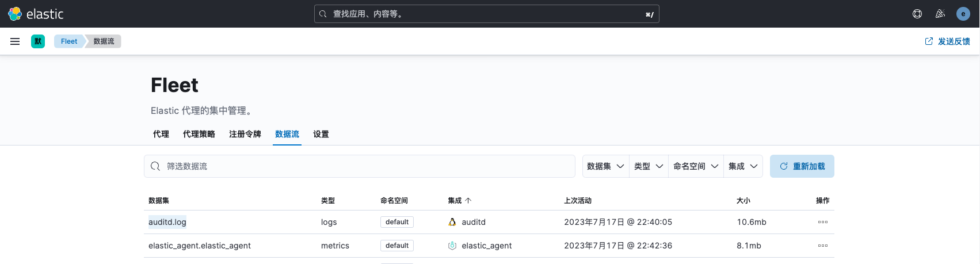The width and height of the screenshot is (980, 264).
Task: Open the 命名空间 filter dropdown
Action: (x=696, y=166)
